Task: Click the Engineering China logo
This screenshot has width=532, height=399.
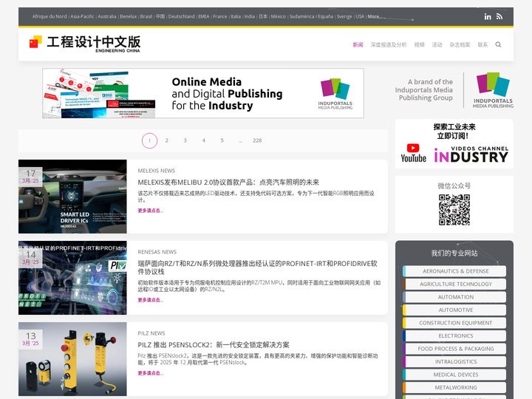Action: pyautogui.click(x=85, y=44)
